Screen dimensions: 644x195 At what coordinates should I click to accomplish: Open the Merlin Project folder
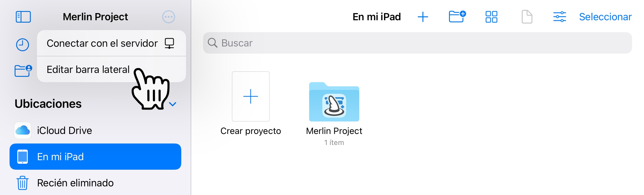tap(334, 109)
